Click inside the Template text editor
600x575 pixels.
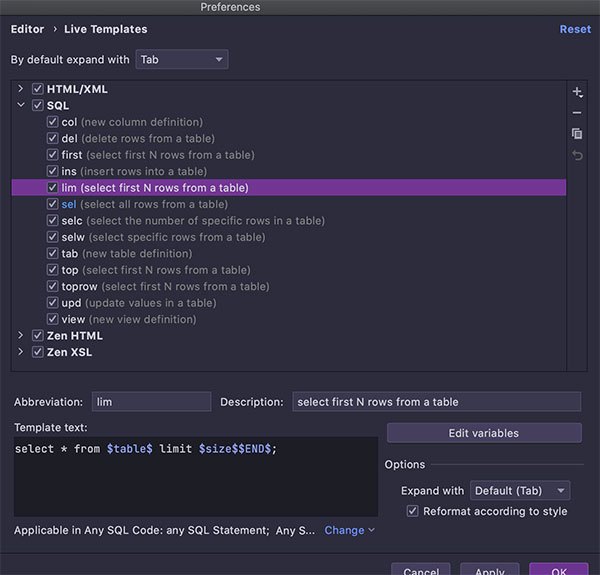pos(196,477)
